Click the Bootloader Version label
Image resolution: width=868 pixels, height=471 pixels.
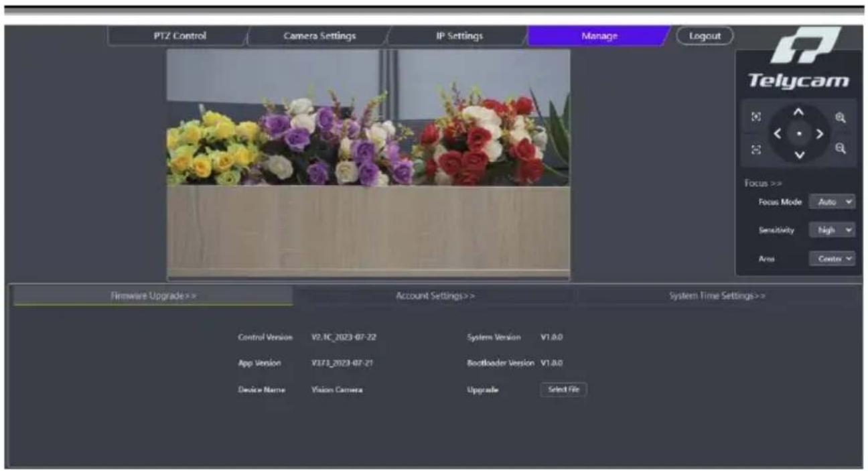pyautogui.click(x=500, y=363)
